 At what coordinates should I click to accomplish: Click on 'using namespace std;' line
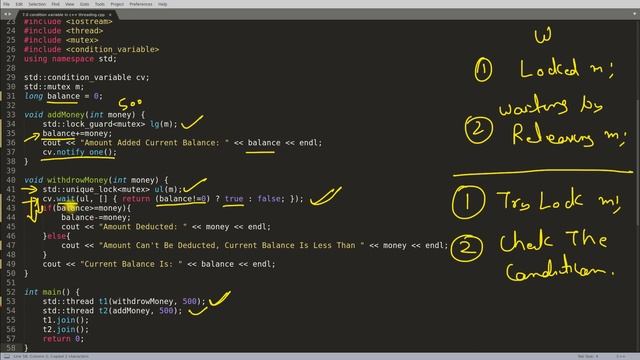70,59
